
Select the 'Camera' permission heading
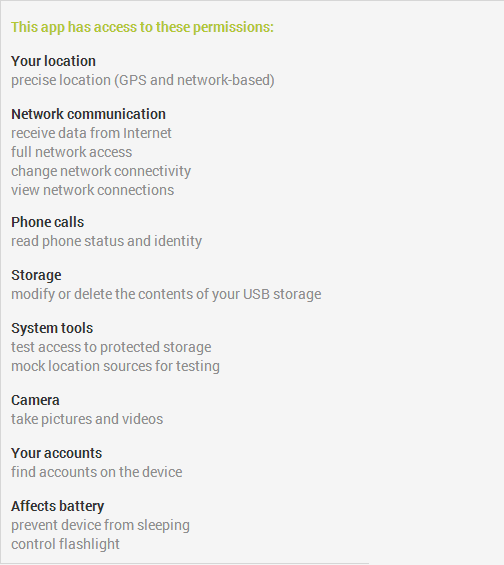35,400
